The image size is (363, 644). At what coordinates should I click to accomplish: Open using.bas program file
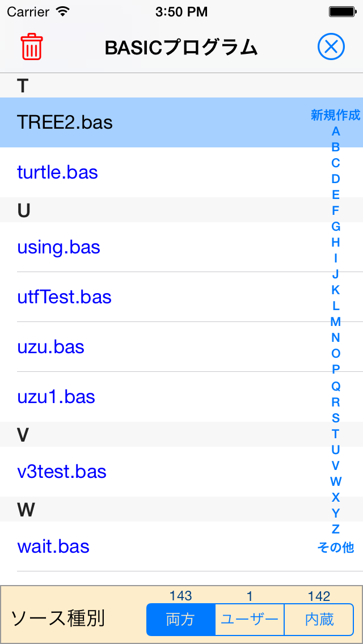181,247
